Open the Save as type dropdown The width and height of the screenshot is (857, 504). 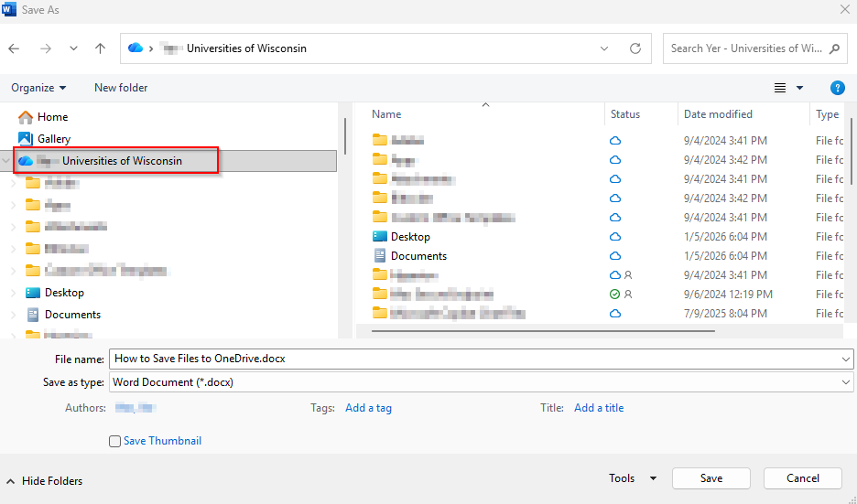click(481, 382)
